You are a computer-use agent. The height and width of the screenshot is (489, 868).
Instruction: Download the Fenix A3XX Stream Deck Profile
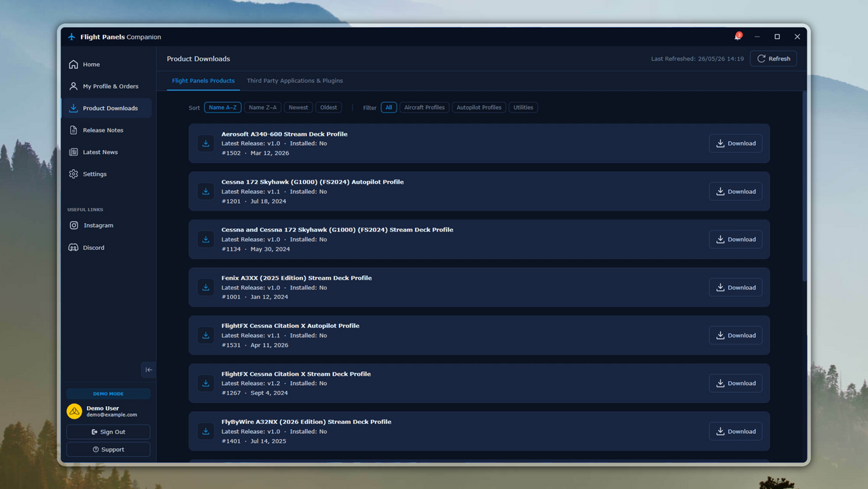[x=736, y=288]
